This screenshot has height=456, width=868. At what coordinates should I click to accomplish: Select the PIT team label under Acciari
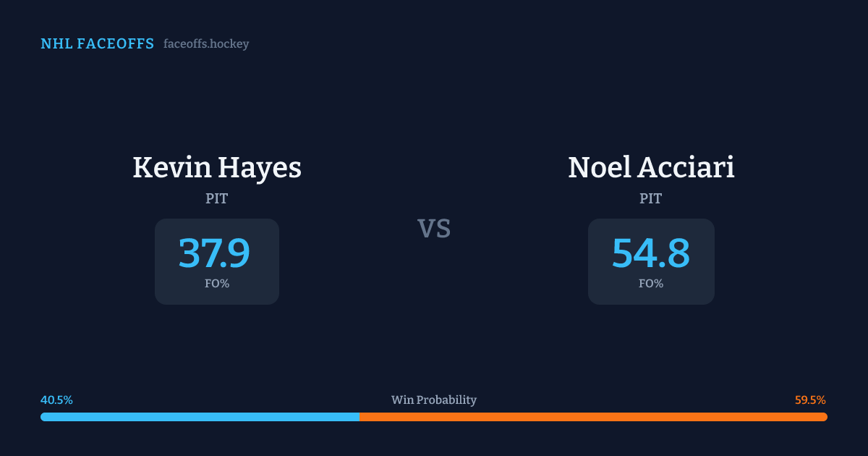tap(650, 198)
